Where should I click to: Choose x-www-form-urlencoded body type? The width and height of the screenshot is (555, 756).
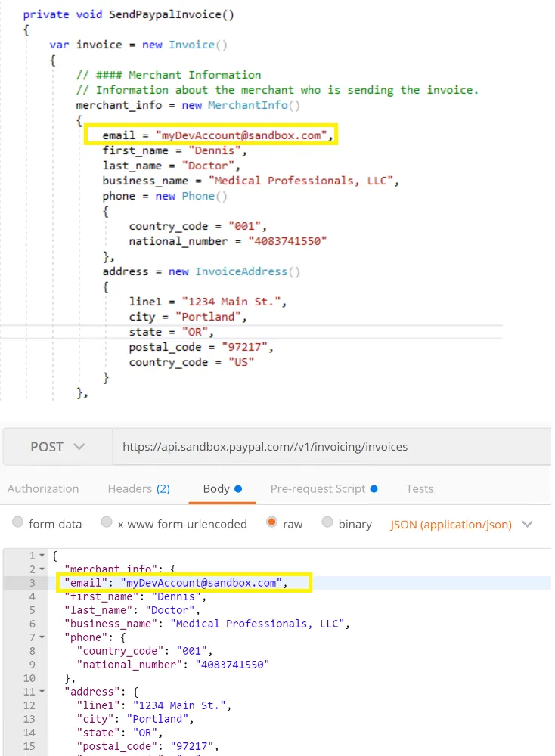click(107, 522)
